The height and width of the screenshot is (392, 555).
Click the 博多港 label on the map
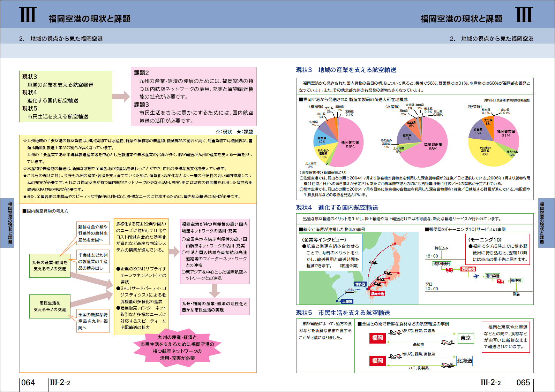click(360, 284)
